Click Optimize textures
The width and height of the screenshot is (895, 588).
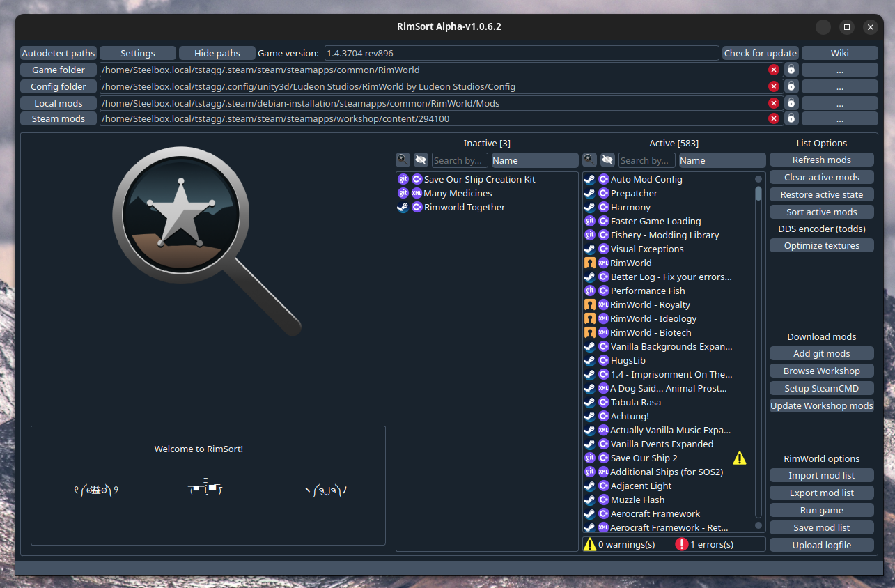(822, 245)
